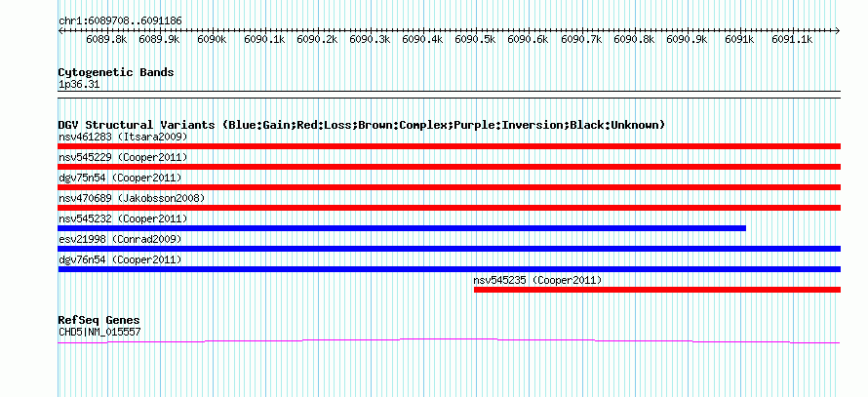
Task: Open variant label nsv470689 (Jakobsson2008)
Action: coord(132,198)
